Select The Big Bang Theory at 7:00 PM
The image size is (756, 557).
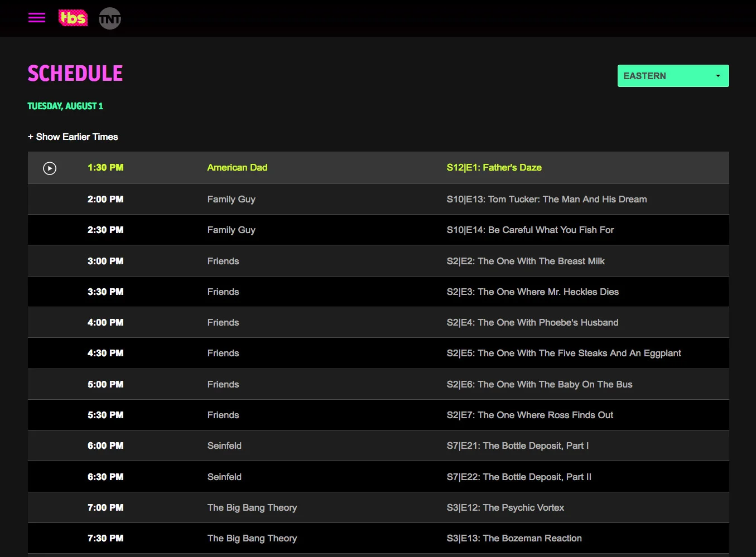pos(252,507)
